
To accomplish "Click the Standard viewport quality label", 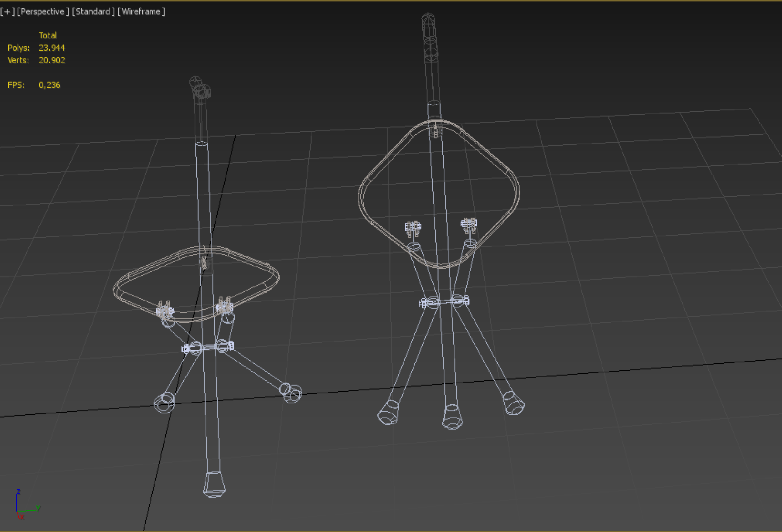I will (93, 12).
